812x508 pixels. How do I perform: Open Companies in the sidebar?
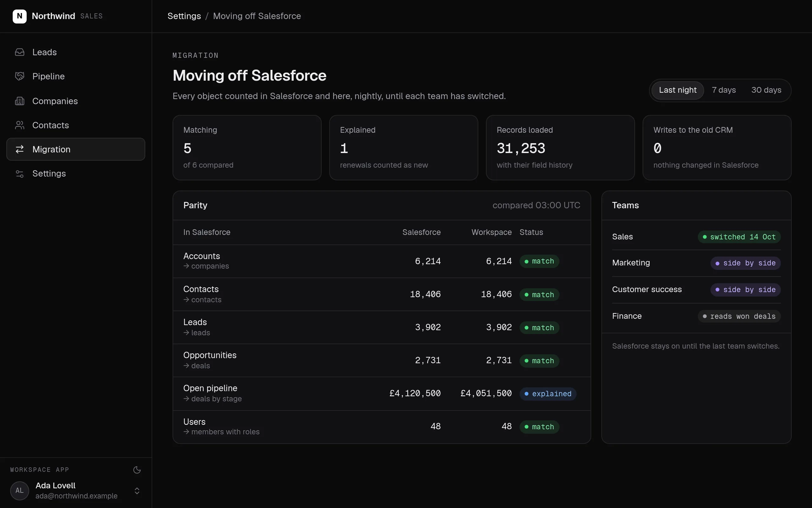[76, 101]
